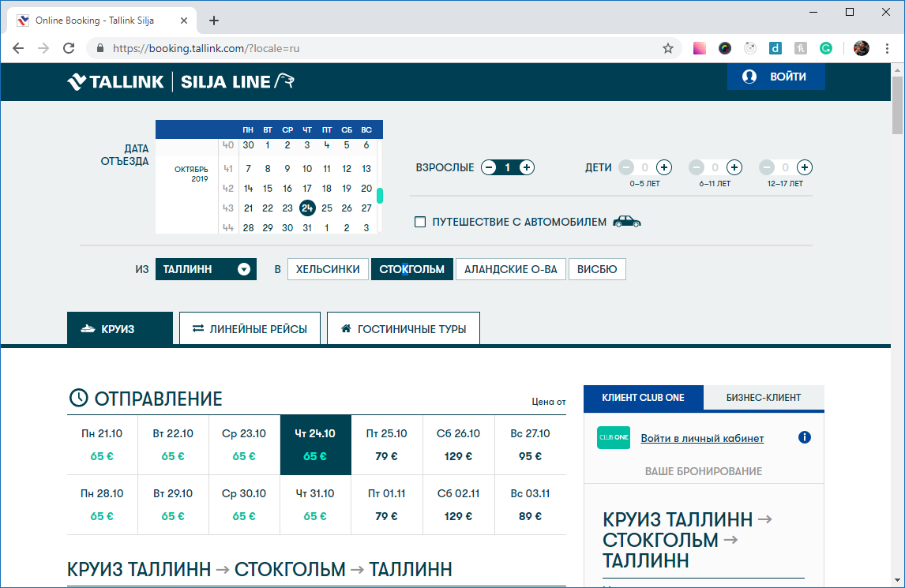The image size is (905, 588).
Task: Open the pink gradient extension icon
Action: [700, 48]
